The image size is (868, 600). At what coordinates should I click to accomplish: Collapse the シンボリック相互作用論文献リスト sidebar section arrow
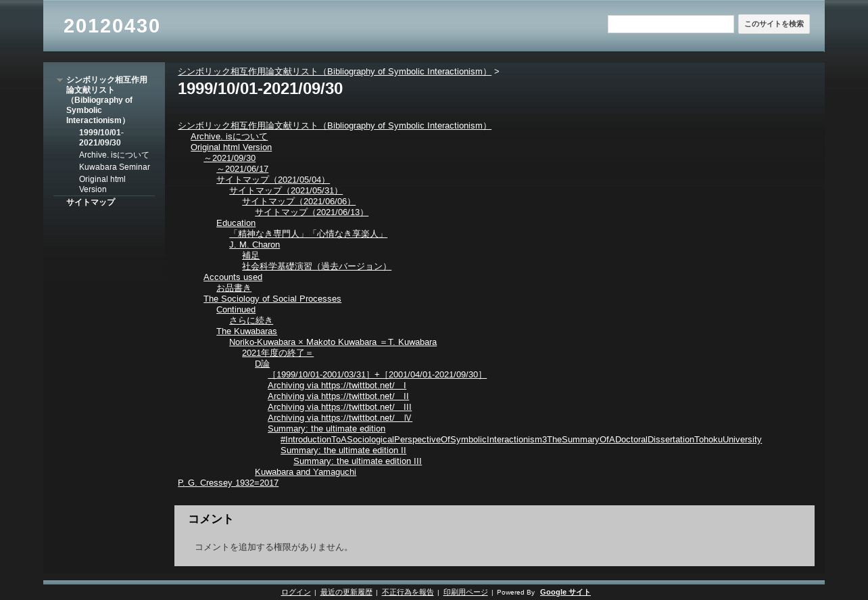[x=59, y=80]
